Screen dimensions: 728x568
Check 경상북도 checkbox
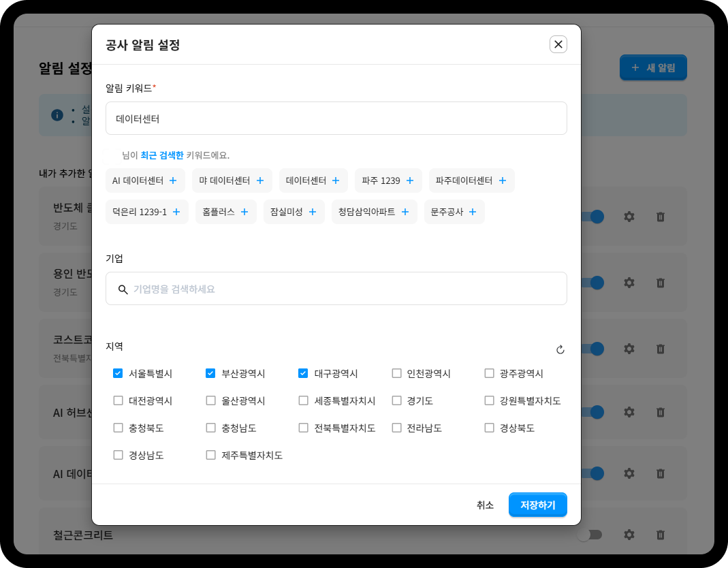490,428
